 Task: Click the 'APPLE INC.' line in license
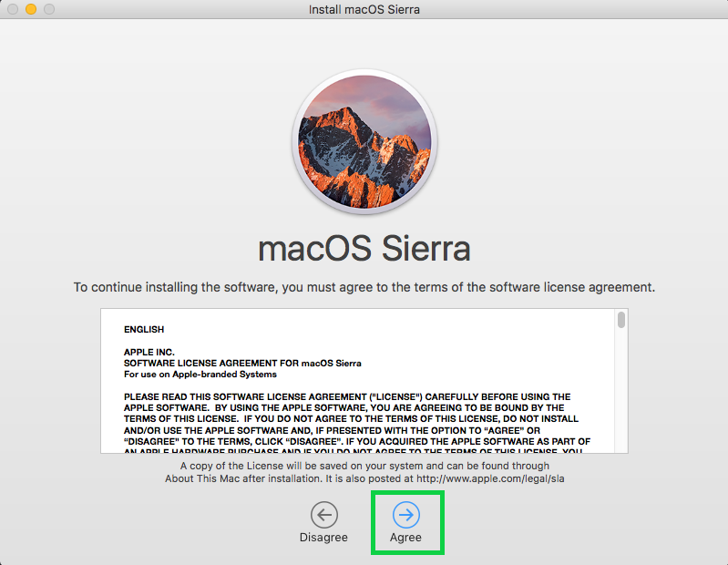(x=149, y=352)
